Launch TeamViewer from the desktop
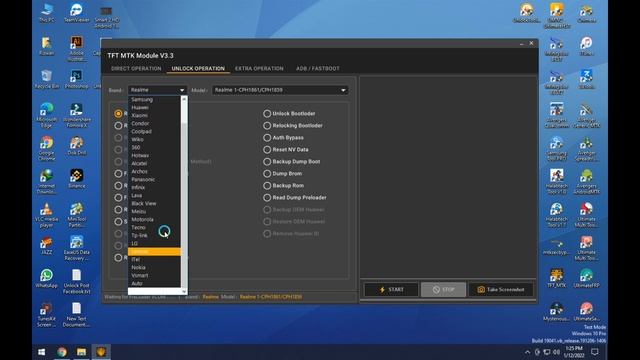Image resolution: width=640 pixels, height=360 pixels. [x=76, y=12]
